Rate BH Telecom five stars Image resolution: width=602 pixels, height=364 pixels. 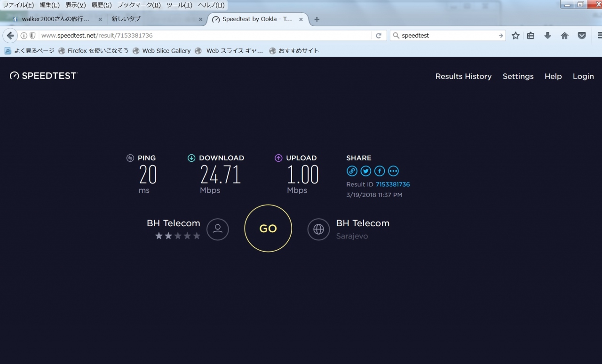tap(197, 236)
